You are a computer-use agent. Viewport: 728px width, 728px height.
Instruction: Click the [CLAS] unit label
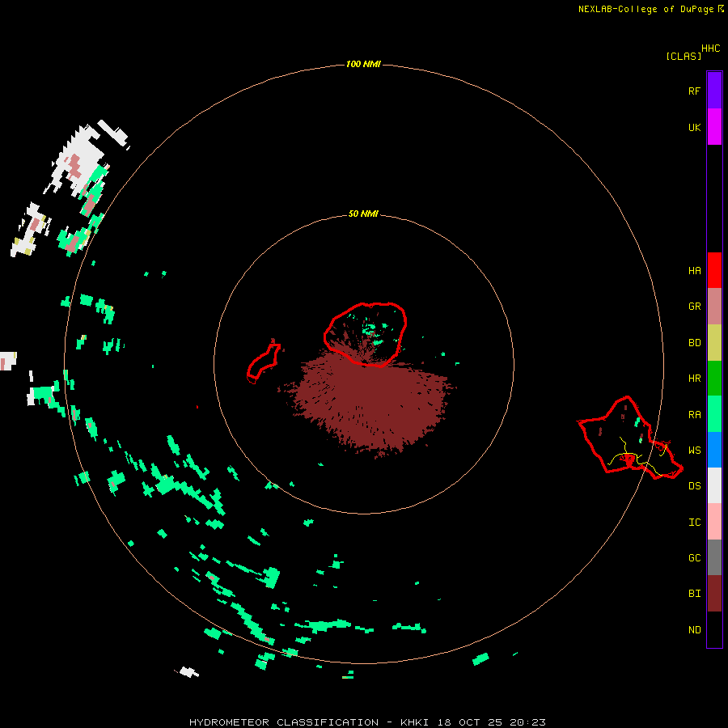(684, 57)
